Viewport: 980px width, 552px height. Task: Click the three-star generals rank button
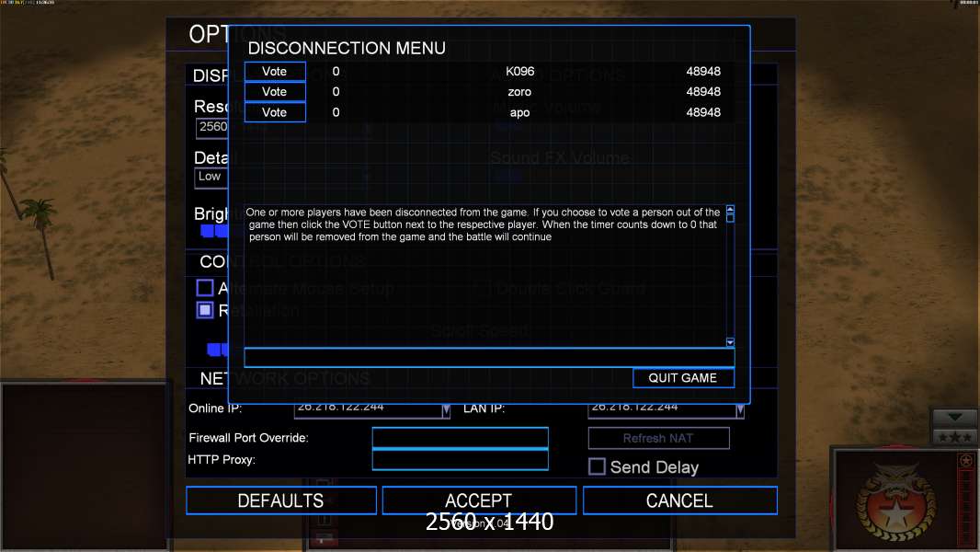pos(954,437)
